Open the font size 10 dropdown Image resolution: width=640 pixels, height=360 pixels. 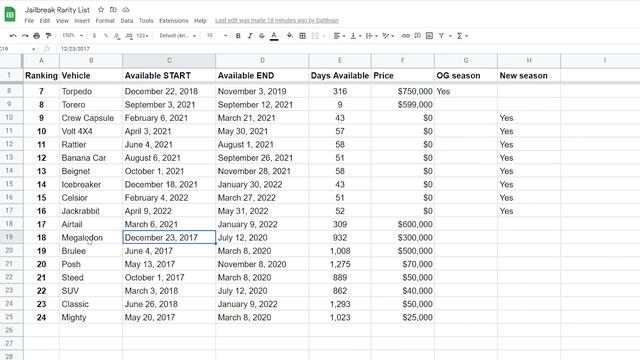point(216,36)
